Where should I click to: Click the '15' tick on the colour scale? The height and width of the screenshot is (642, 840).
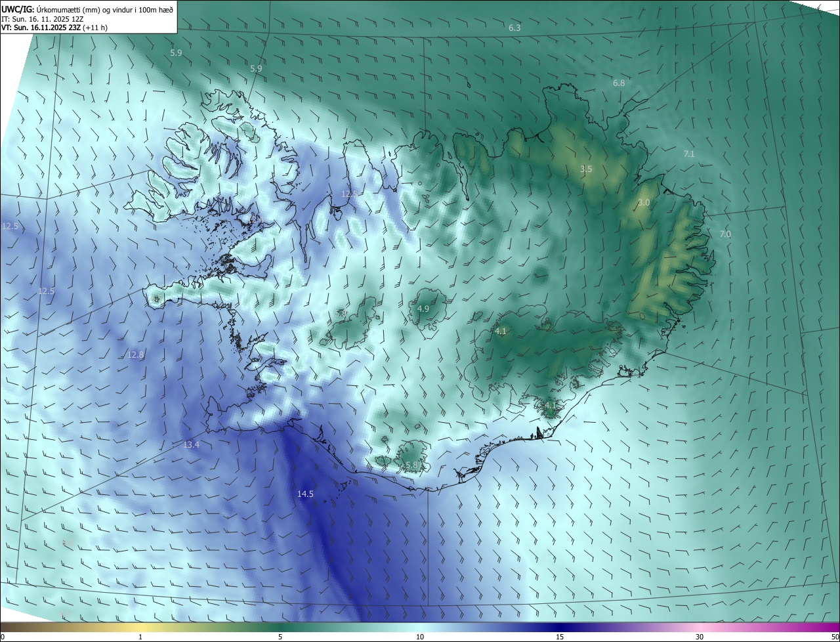[x=560, y=637]
